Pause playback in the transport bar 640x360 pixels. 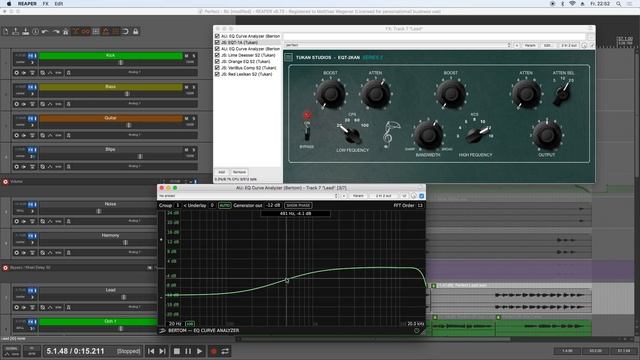188,351
